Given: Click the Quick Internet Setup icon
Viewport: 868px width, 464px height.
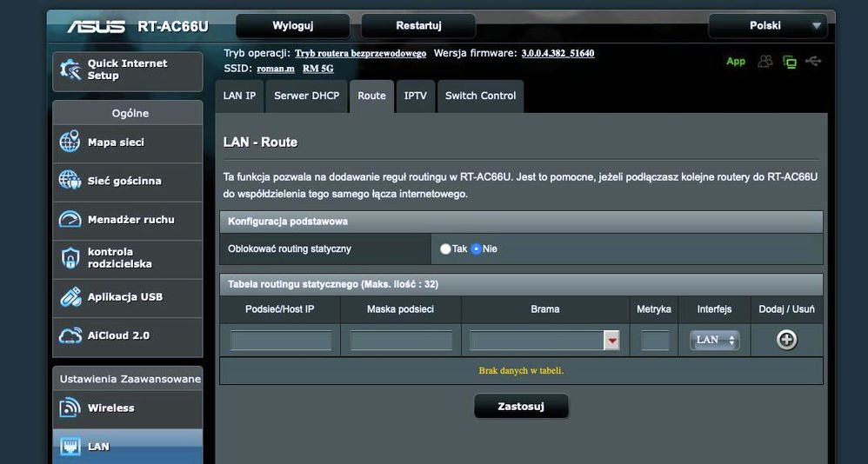Looking at the screenshot, I should (70, 70).
